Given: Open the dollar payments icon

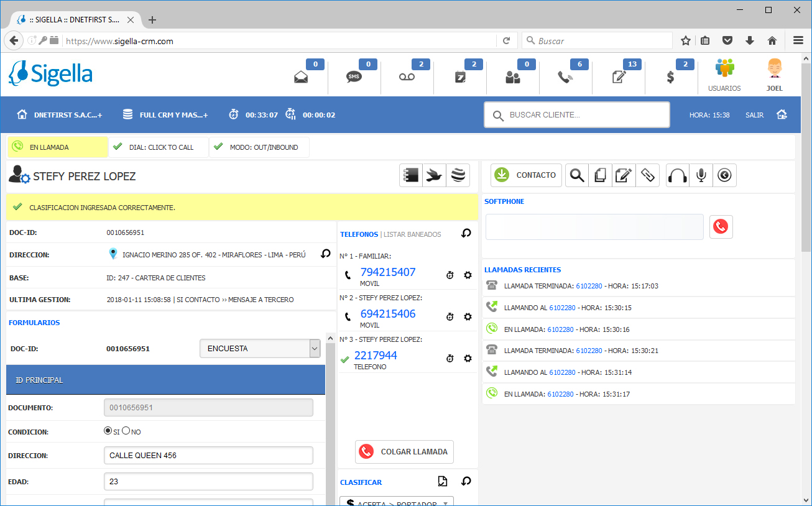Looking at the screenshot, I should (x=670, y=77).
